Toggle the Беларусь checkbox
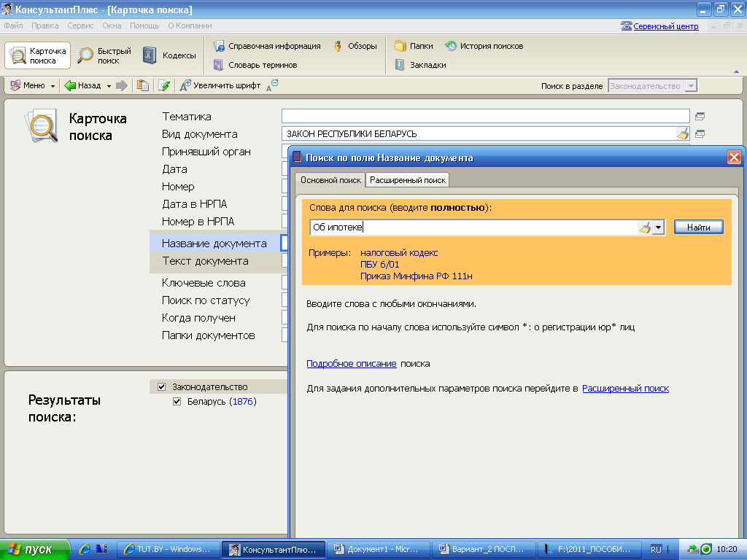 177,402
